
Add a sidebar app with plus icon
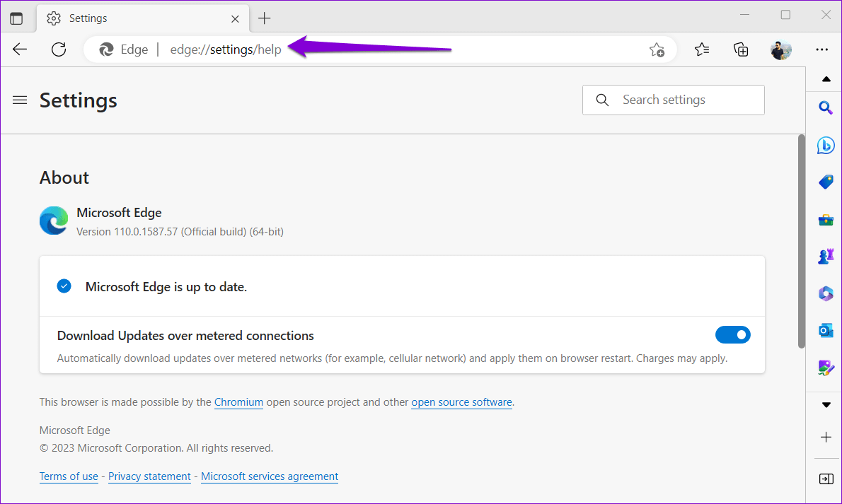point(826,437)
